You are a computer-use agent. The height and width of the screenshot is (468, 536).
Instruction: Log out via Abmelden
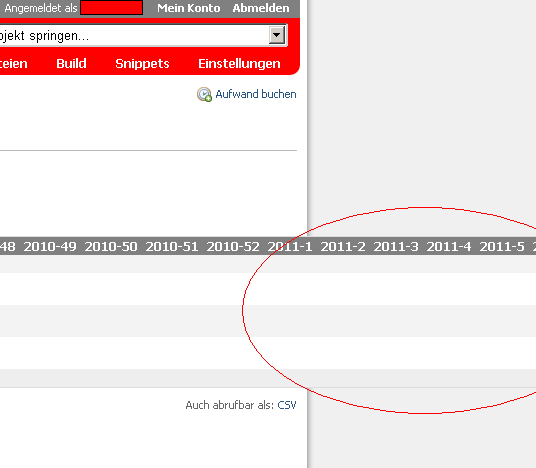pos(261,8)
